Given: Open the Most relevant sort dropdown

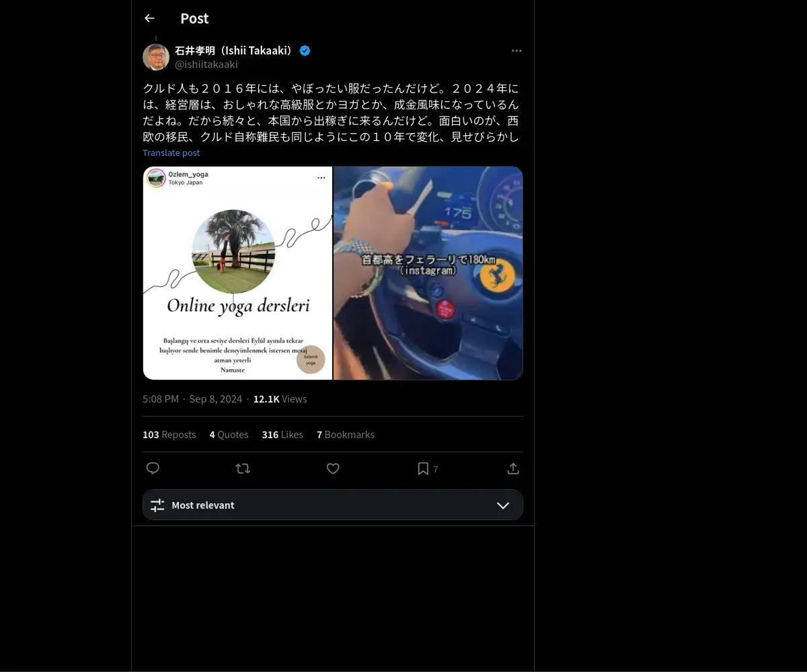Looking at the screenshot, I should [333, 505].
